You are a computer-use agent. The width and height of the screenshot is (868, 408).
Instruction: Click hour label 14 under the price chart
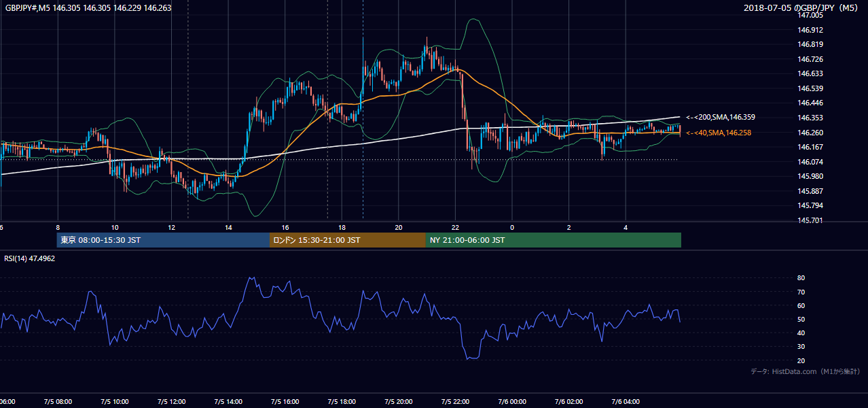tap(228, 227)
